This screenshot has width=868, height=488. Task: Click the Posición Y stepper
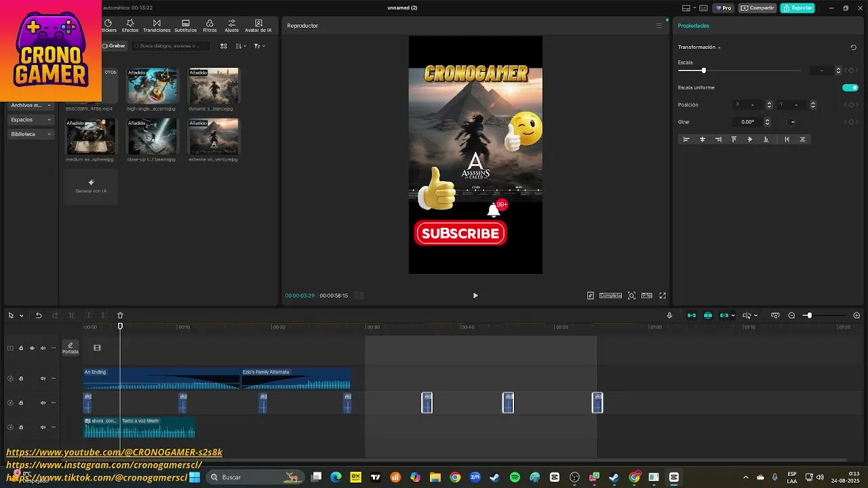pos(813,104)
